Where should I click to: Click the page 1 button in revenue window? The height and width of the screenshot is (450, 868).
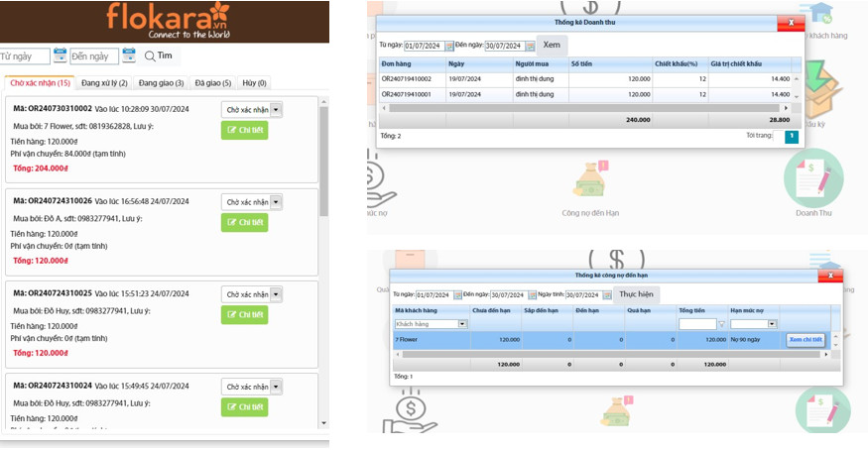tap(792, 136)
